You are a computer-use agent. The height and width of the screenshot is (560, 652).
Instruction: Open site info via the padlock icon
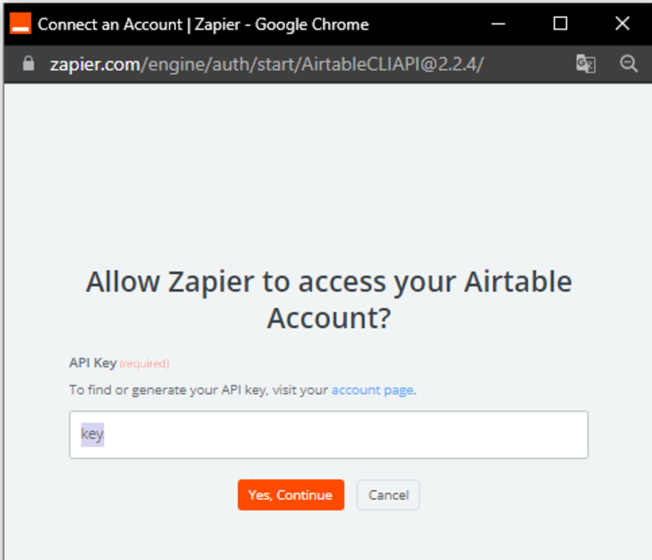click(x=28, y=64)
